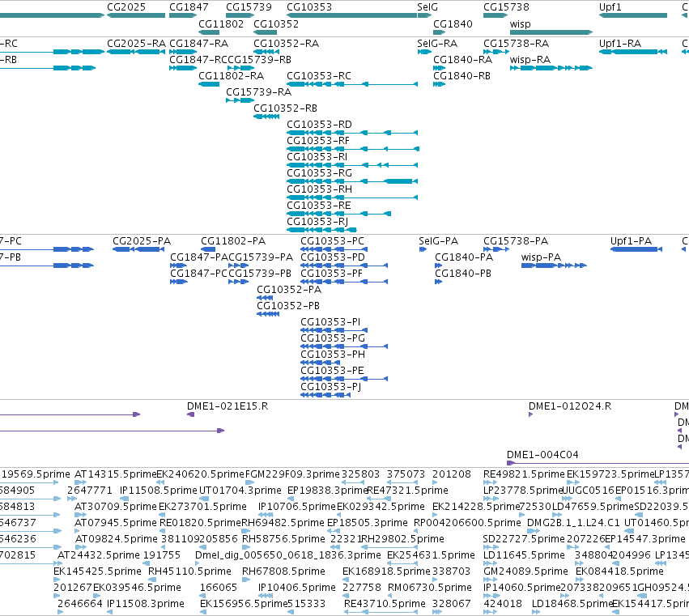Click transcript CG10353-RH label

[320, 189]
